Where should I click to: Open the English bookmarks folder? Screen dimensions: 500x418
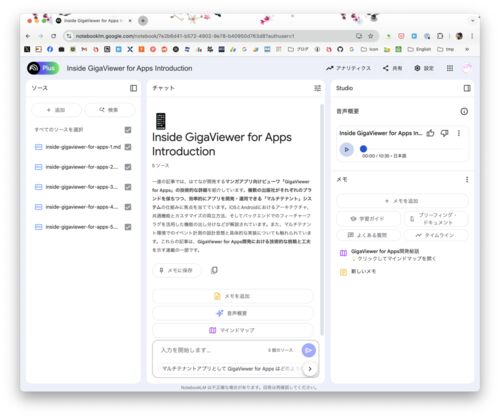(x=419, y=49)
